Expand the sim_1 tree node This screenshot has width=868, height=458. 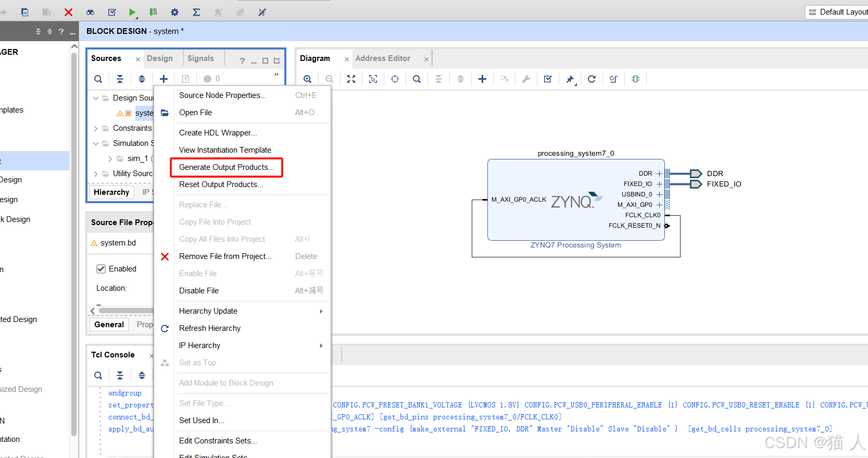[110, 158]
